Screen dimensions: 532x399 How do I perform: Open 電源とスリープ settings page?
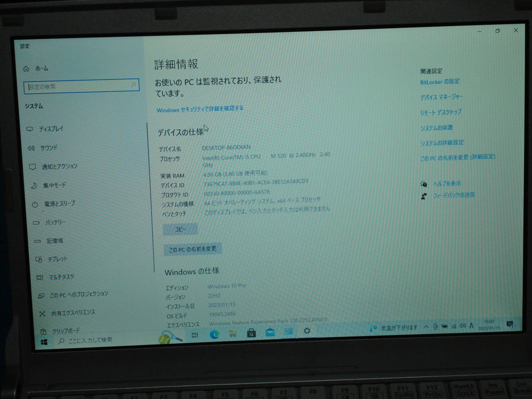click(54, 204)
